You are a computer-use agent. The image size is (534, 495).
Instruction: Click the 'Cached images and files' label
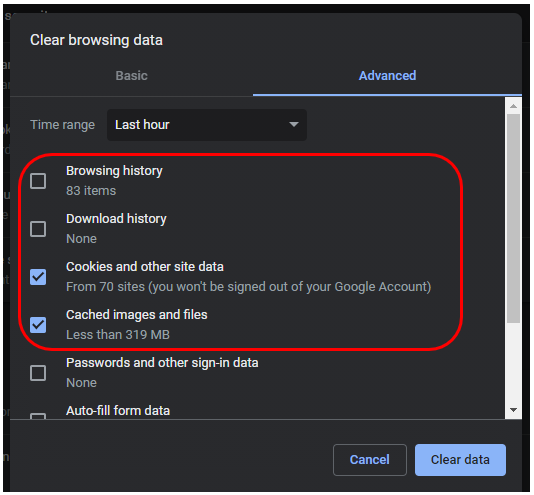click(x=137, y=315)
